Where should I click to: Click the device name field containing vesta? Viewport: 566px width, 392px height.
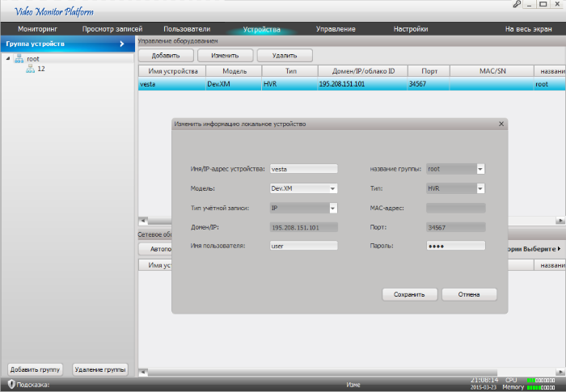pos(303,169)
